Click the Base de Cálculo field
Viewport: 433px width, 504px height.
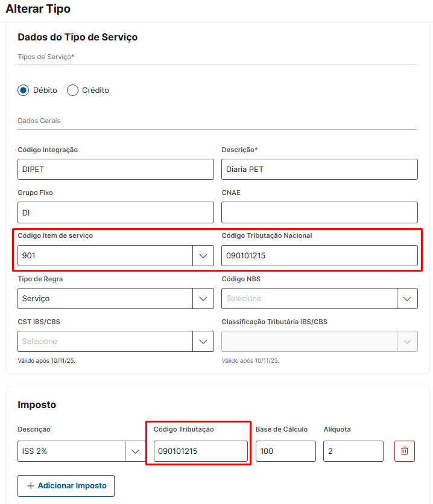[x=285, y=451]
